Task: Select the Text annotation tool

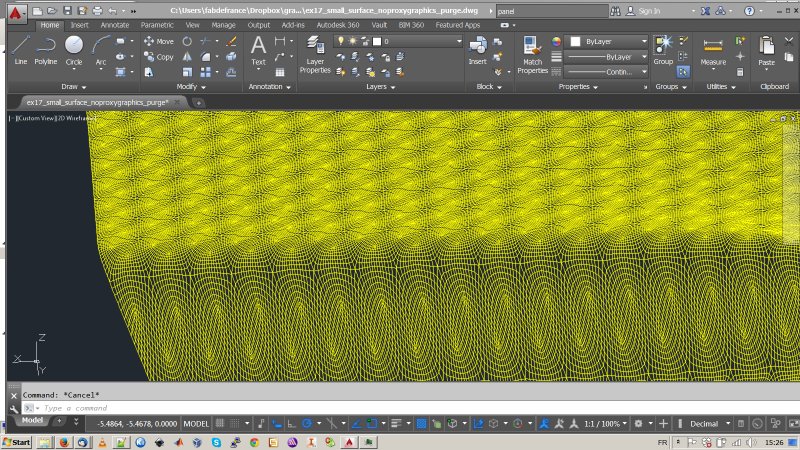Action: coord(258,50)
